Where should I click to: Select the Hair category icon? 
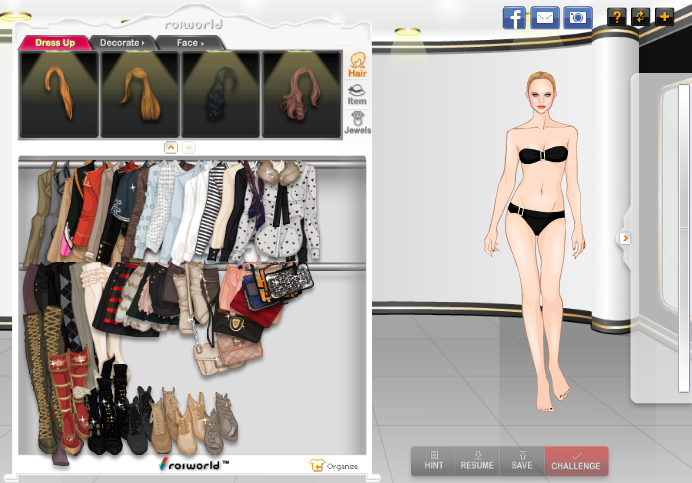[x=357, y=68]
